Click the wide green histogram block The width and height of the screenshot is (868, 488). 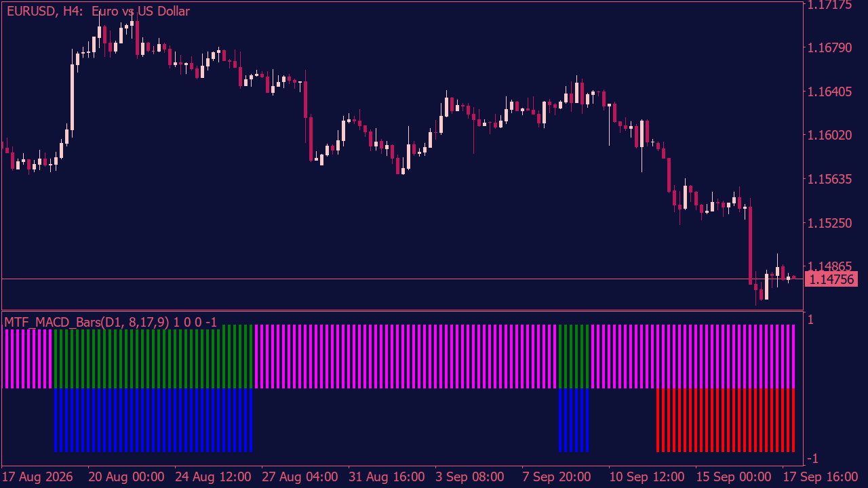click(153, 357)
